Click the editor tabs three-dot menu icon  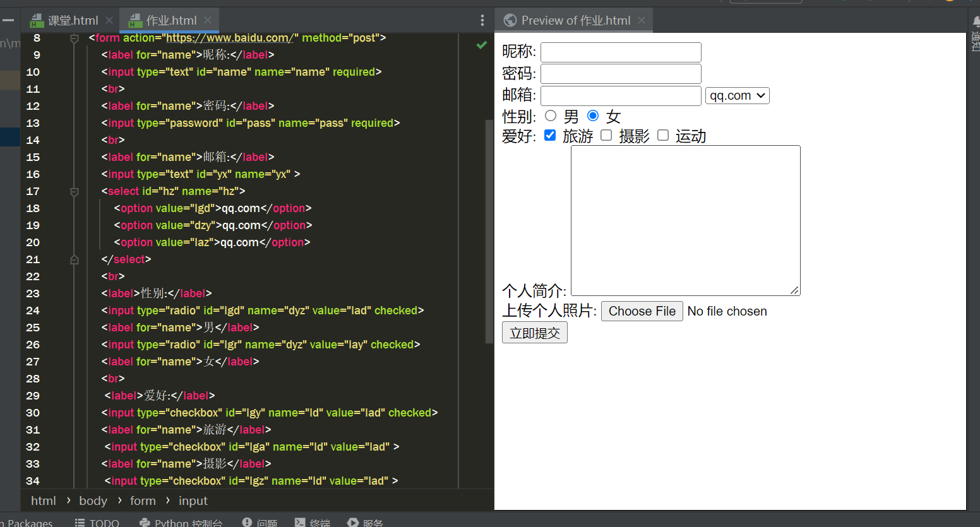(x=482, y=20)
